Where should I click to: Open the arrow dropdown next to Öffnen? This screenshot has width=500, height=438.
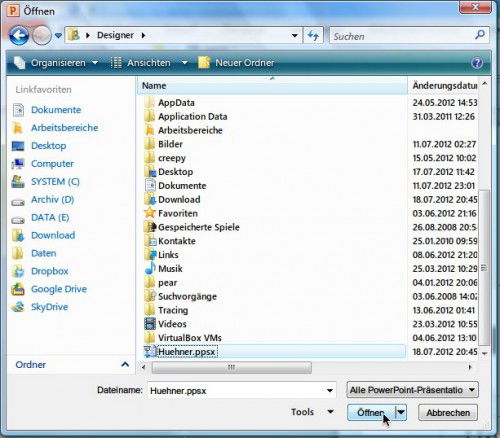tap(401, 413)
